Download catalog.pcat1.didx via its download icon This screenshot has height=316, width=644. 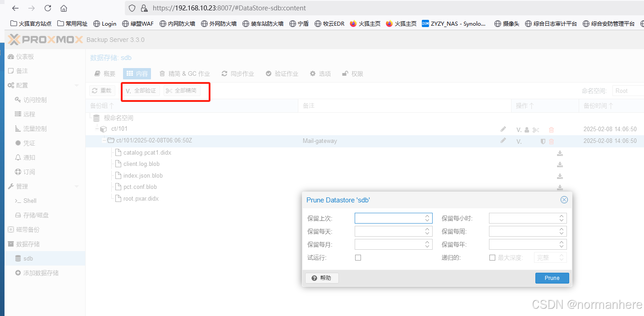click(x=560, y=153)
